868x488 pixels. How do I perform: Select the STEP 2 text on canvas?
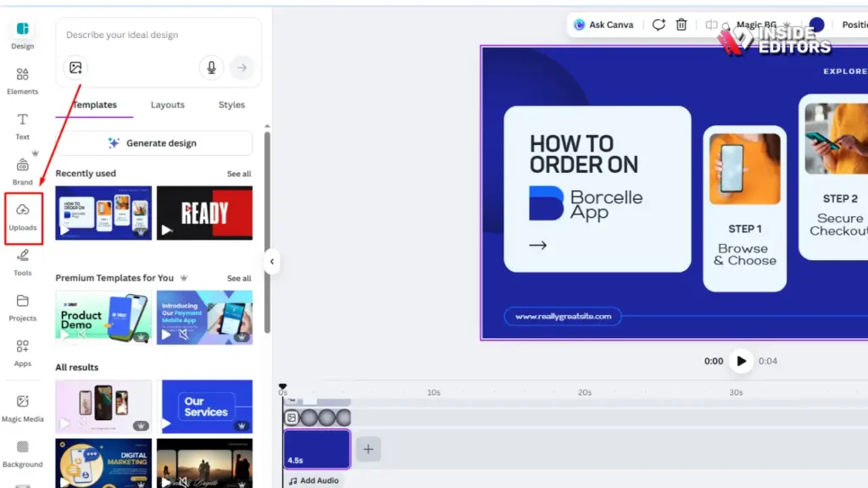pyautogui.click(x=840, y=198)
